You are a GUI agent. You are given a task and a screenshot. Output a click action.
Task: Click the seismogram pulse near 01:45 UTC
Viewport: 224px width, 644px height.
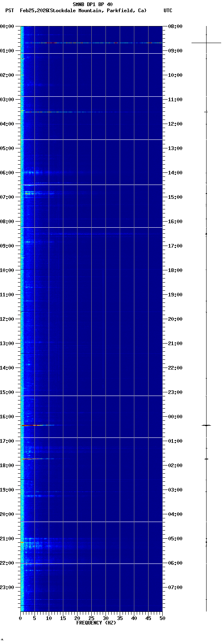click(x=206, y=459)
